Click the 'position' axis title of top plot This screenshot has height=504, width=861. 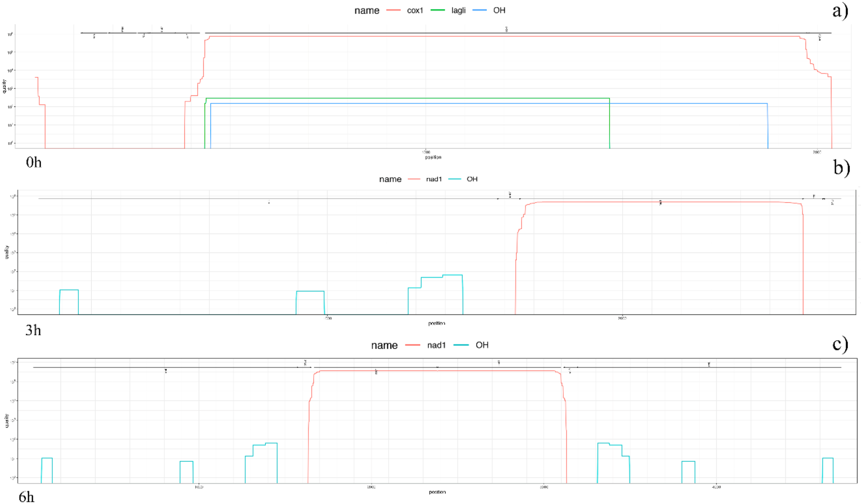[x=433, y=157]
